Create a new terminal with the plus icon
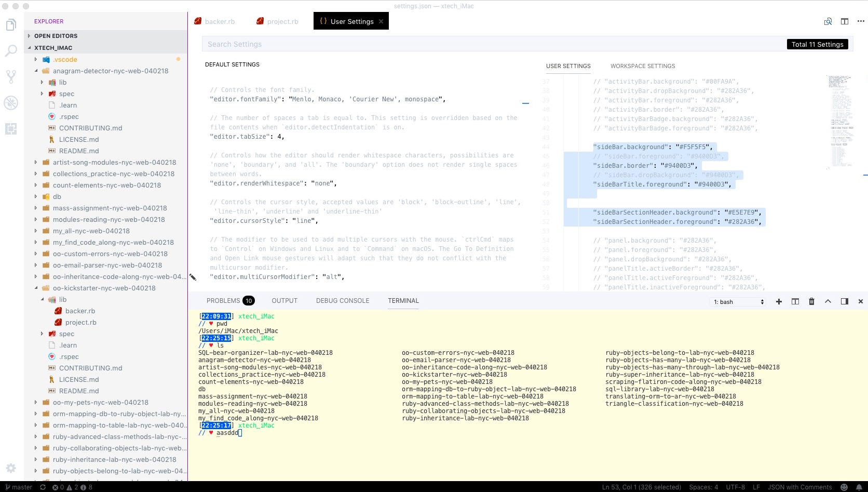This screenshot has height=492, width=868. (x=779, y=301)
